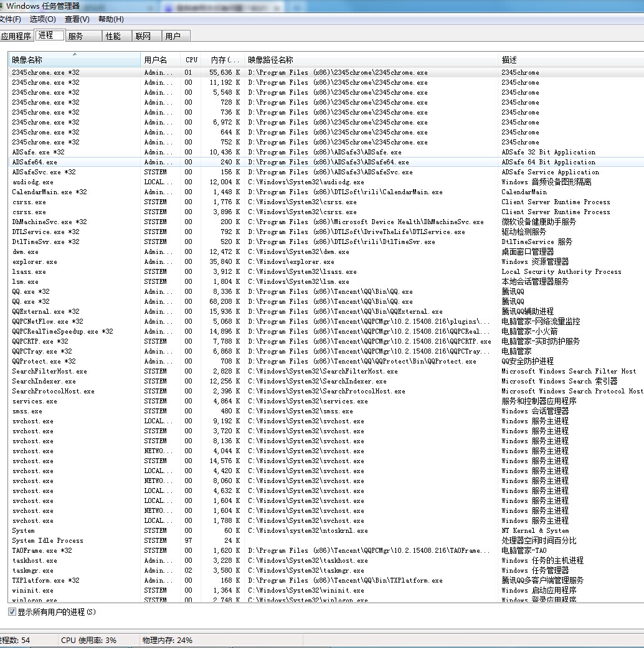Select ADSafeSvc.exe *32 process
Image resolution: width=644 pixels, height=648 pixels.
pos(326,172)
